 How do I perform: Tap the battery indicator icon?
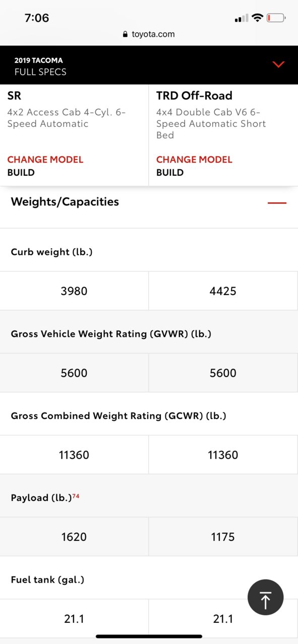click(x=276, y=18)
